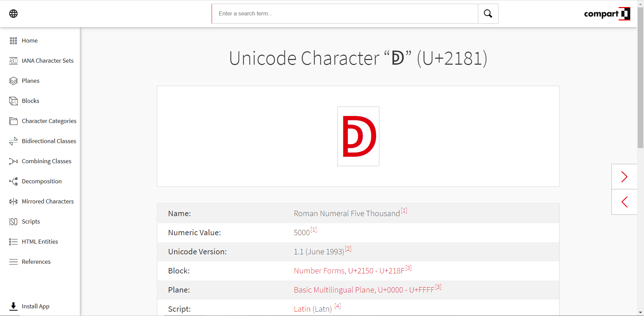Follow the Basic Multilingual Plane link
Viewport: 644px width, 316px height.
coord(364,290)
